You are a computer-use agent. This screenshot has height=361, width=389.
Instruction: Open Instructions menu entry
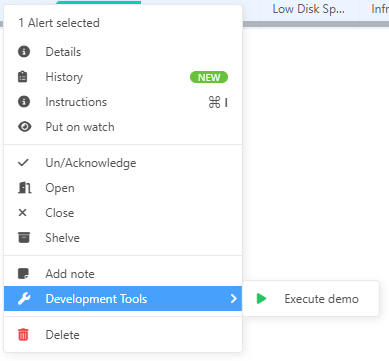[x=123, y=102]
